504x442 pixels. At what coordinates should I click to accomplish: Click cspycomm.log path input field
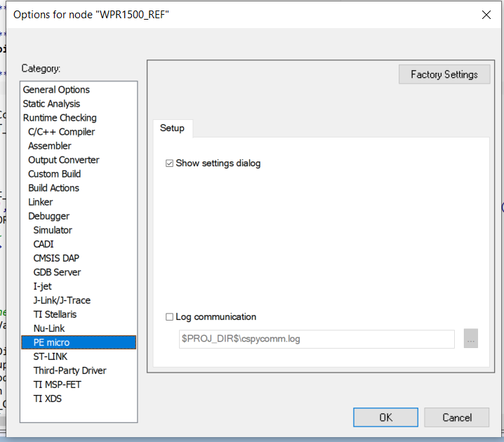pos(317,339)
